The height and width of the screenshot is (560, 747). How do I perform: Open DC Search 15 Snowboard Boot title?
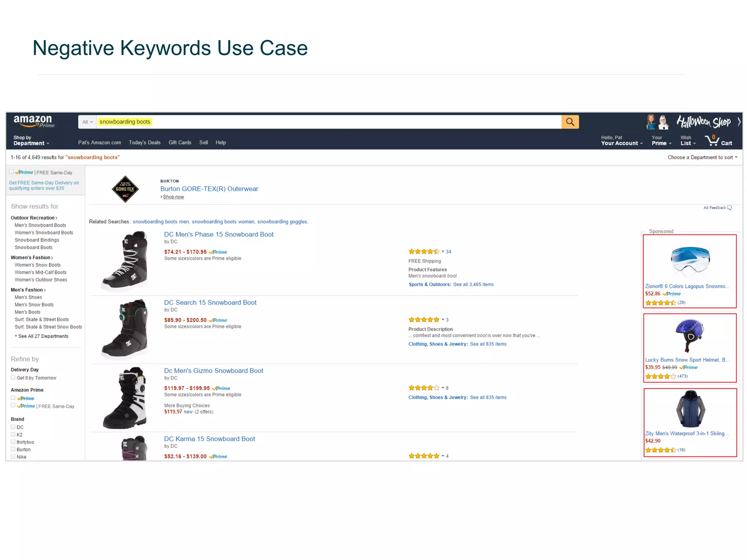pyautogui.click(x=210, y=303)
